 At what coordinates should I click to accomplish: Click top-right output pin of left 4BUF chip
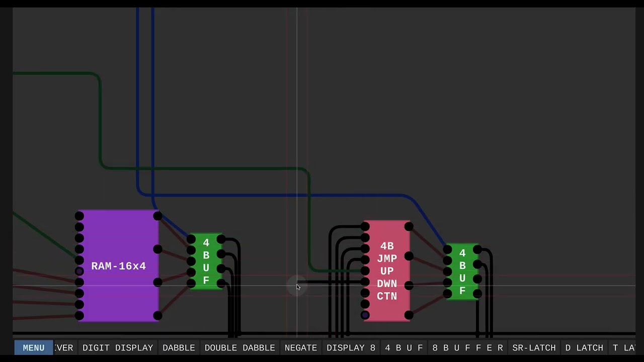point(221,240)
